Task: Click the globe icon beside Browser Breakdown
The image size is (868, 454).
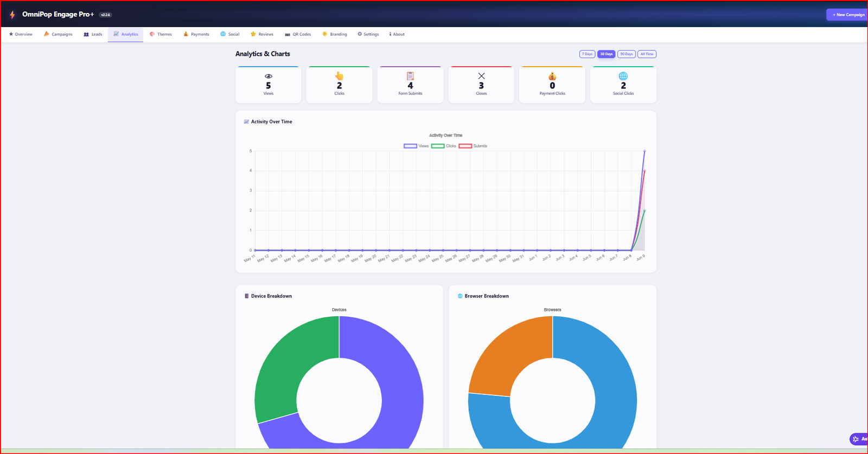Action: (461, 296)
